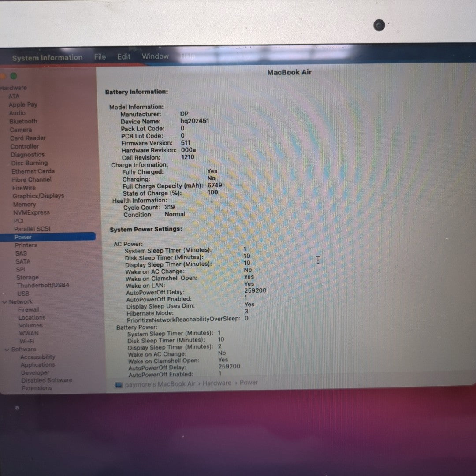The height and width of the screenshot is (476, 476).
Task: Select PCI in the sidebar
Action: pyautogui.click(x=19, y=221)
